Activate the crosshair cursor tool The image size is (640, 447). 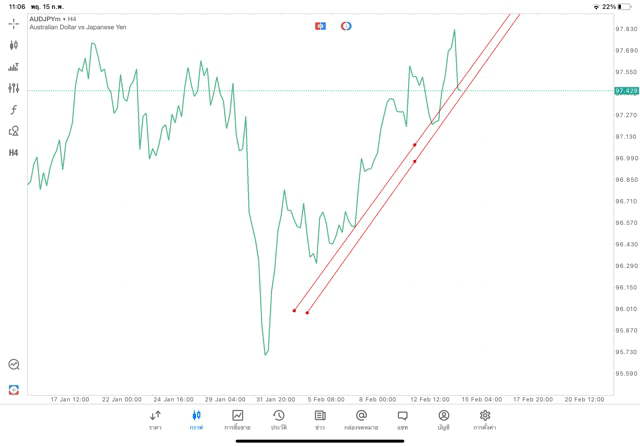pyautogui.click(x=14, y=23)
